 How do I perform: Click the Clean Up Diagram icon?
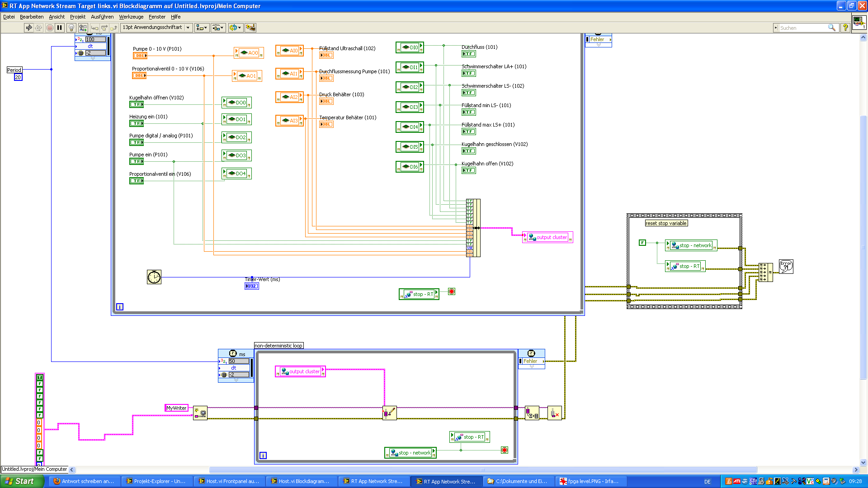[x=250, y=28]
